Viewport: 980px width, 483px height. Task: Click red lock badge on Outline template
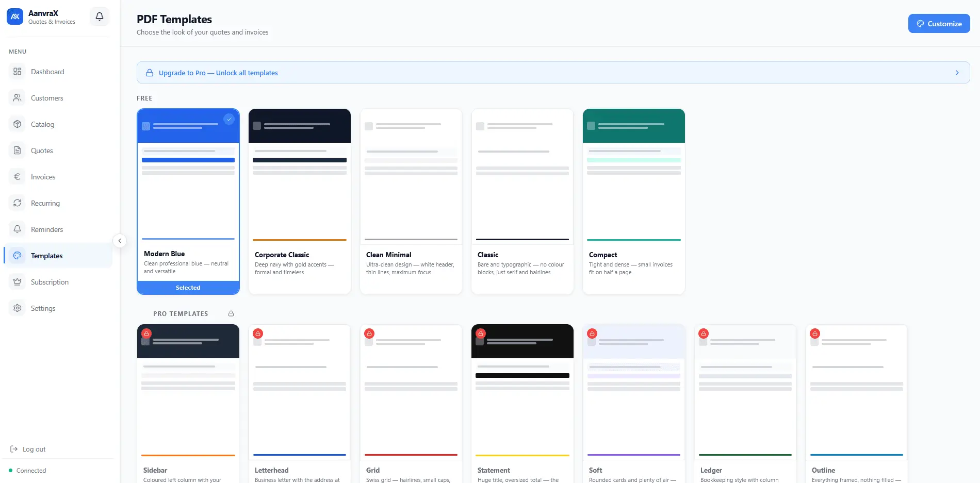point(815,334)
